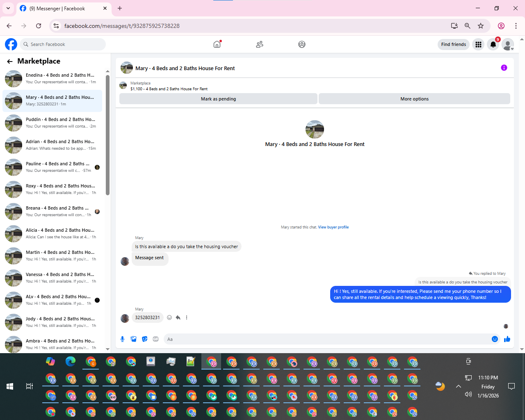This screenshot has width=525, height=420.
Task: Open the Facebook menu grid icon
Action: [478, 44]
